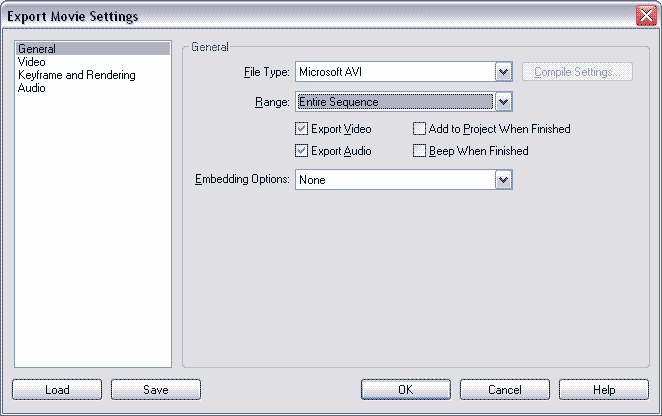Open the Range dropdown showing Entire Sequence
The height and width of the screenshot is (416, 662).
[x=504, y=101]
